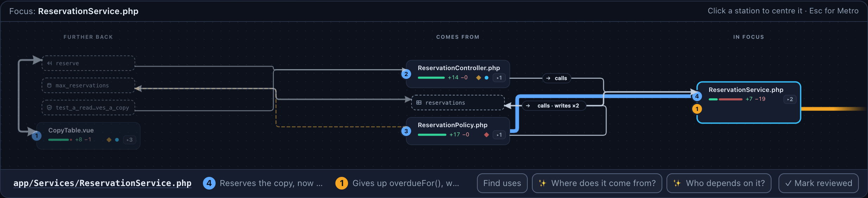
Task: Click badge 3 on ReservationPolicy.php
Action: pos(406,131)
